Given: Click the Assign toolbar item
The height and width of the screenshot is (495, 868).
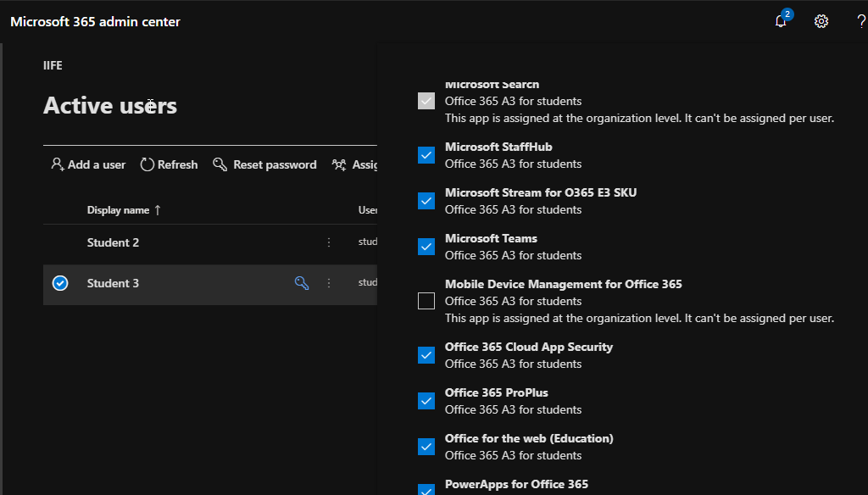Looking at the screenshot, I should coord(354,164).
